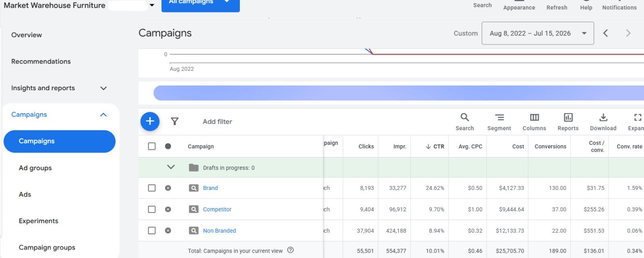This screenshot has height=258, width=644.
Task: Open Appearance settings in top bar
Action: click(519, 6)
